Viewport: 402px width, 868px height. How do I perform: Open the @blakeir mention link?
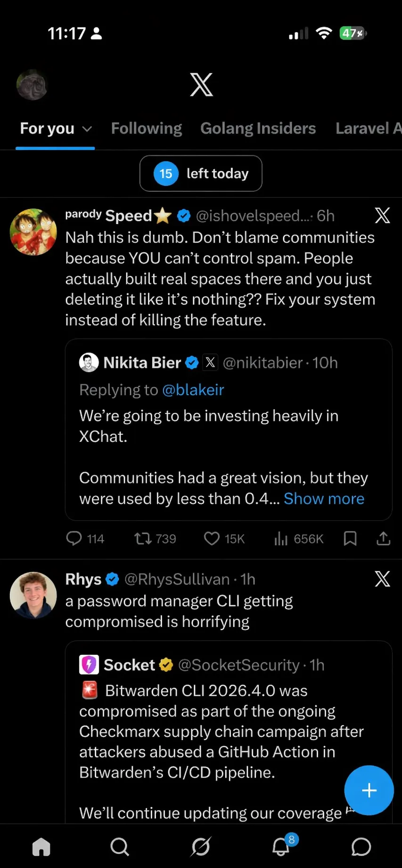[193, 390]
